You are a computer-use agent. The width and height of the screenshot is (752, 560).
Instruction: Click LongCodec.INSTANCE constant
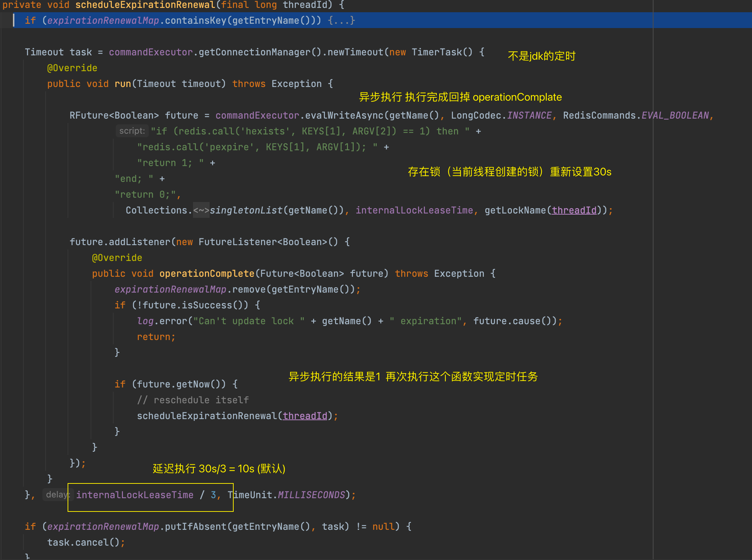pos(501,115)
